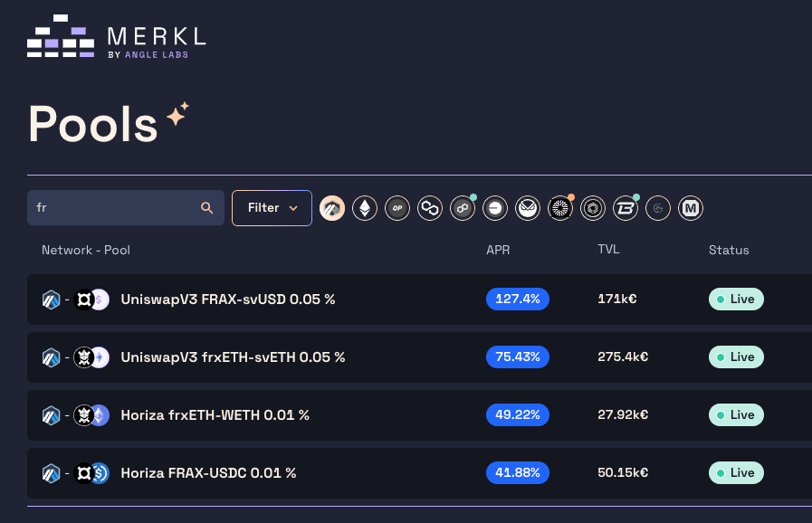The width and height of the screenshot is (812, 523).
Task: Click the 50.15k€ TVL value
Action: point(623,472)
